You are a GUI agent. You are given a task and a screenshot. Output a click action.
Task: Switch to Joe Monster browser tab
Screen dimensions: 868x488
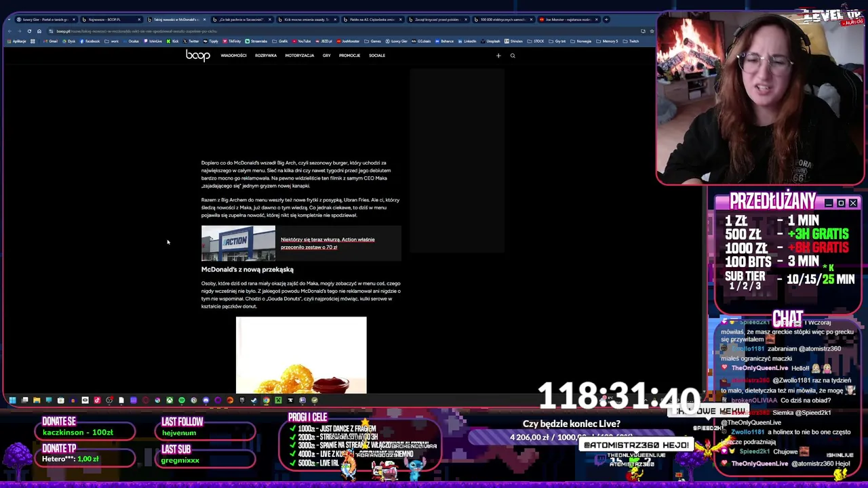point(568,20)
